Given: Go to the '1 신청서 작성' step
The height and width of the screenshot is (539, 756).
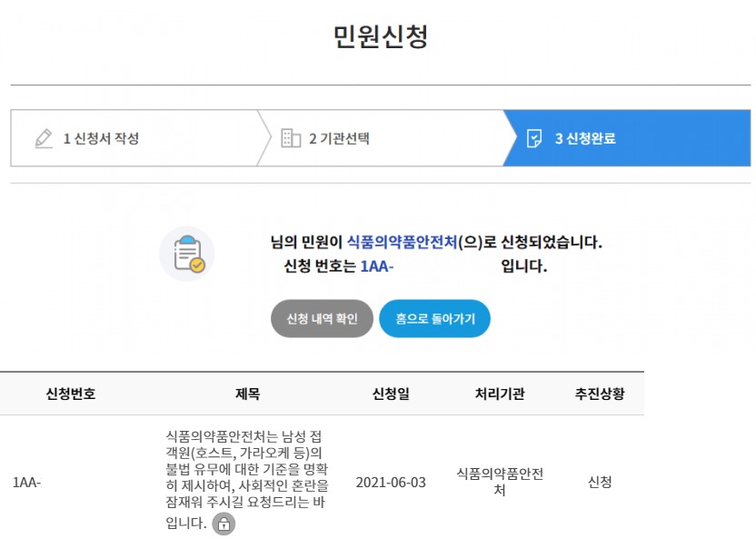Looking at the screenshot, I should [x=101, y=139].
